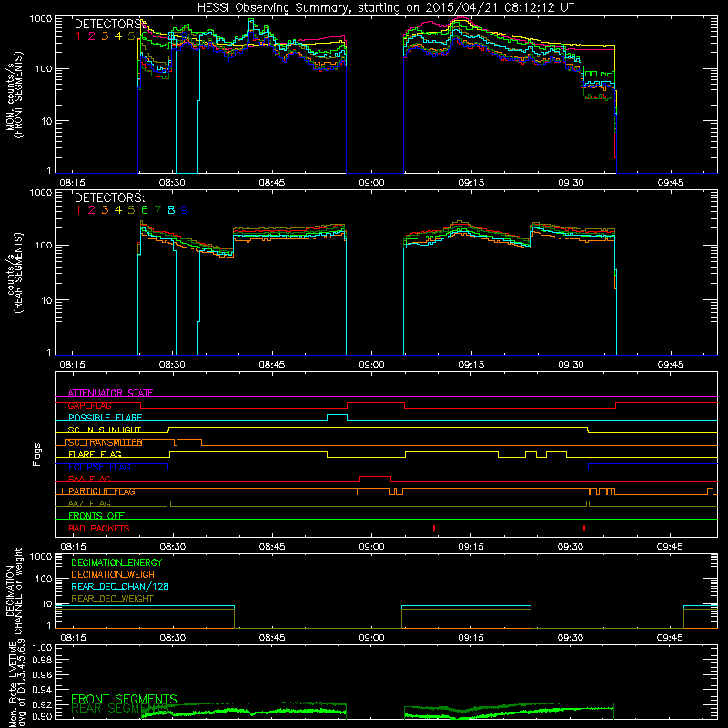Select blue detector 9 in the rear segments legend
Image resolution: width=728 pixels, height=728 pixels.
[185, 210]
